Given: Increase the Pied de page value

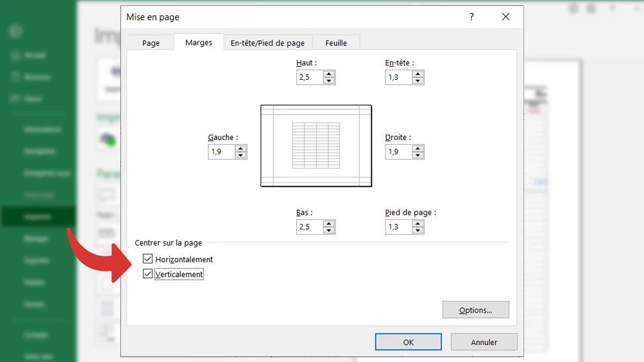Looking at the screenshot, I should pyautogui.click(x=418, y=224).
